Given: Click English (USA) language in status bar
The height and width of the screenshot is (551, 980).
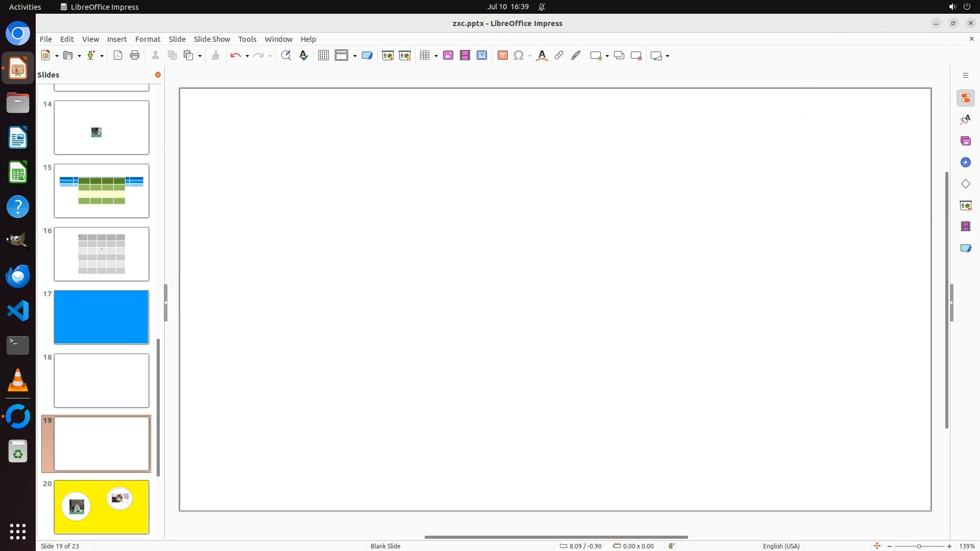Looking at the screenshot, I should pos(781,546).
